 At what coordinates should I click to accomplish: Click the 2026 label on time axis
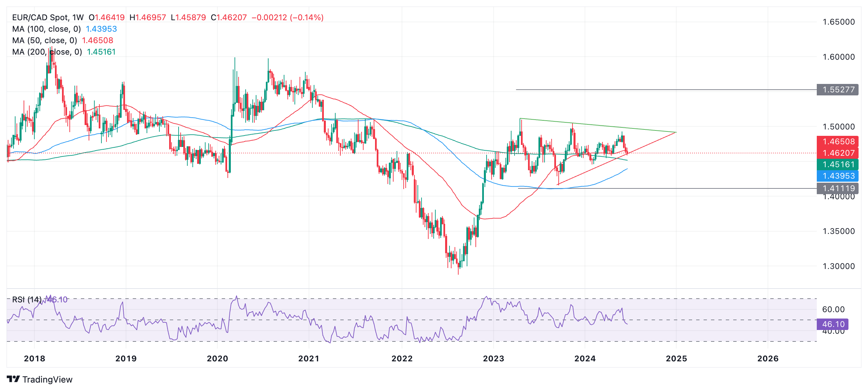768,359
